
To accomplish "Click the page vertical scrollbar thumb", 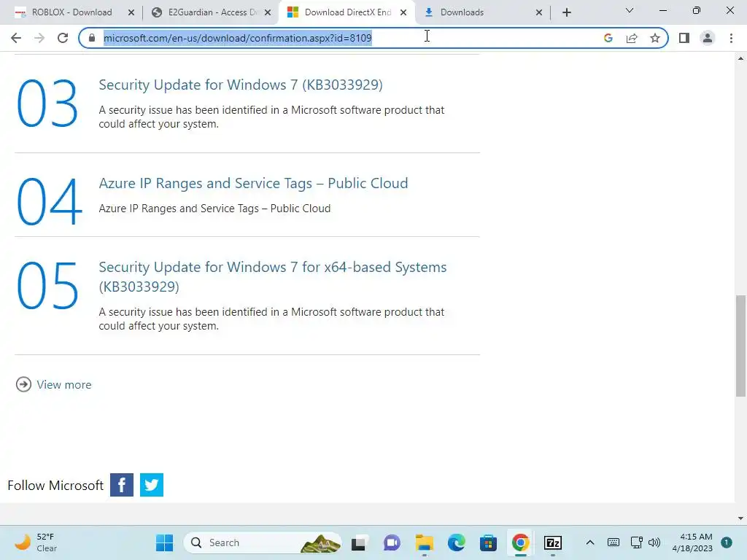I will point(740,346).
